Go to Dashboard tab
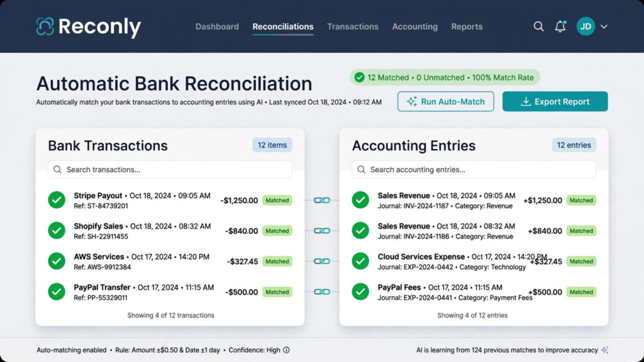Image resolution: width=644 pixels, height=362 pixels. tap(217, 26)
